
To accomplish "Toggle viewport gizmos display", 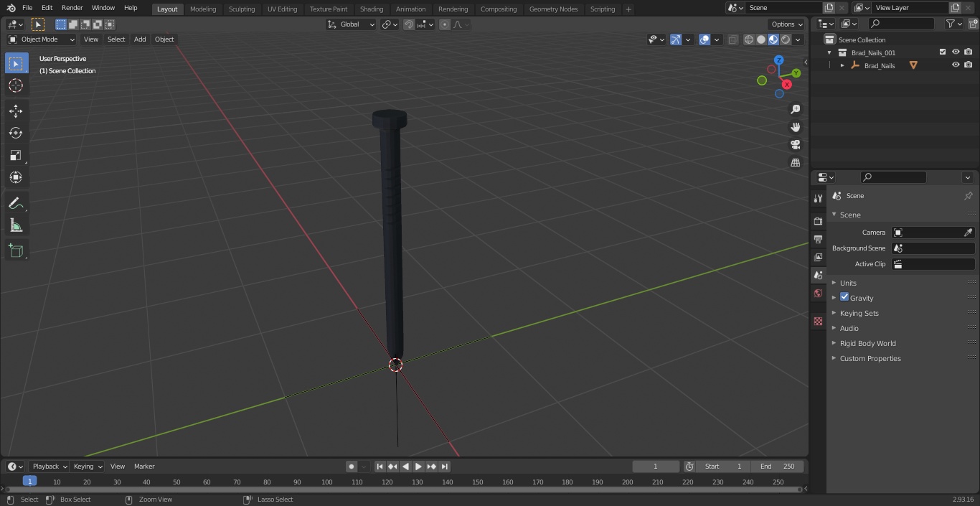I will click(x=676, y=39).
